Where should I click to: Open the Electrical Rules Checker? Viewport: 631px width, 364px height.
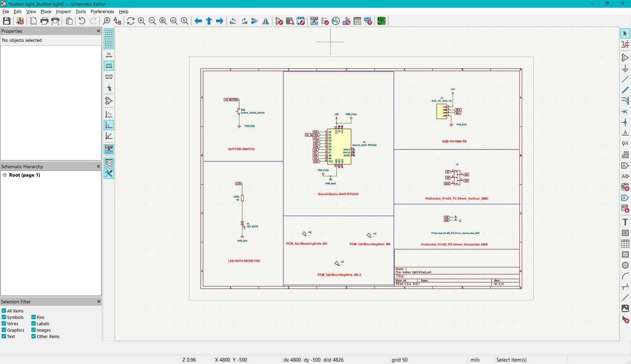coord(325,21)
